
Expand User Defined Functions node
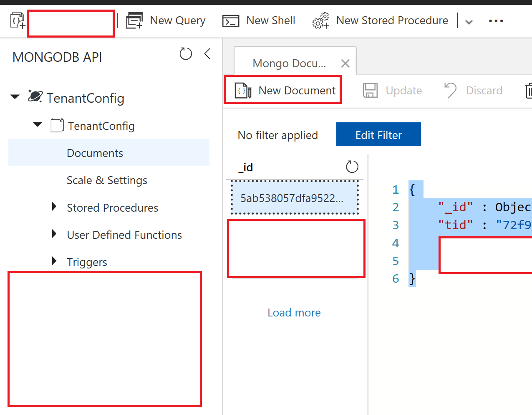point(54,233)
